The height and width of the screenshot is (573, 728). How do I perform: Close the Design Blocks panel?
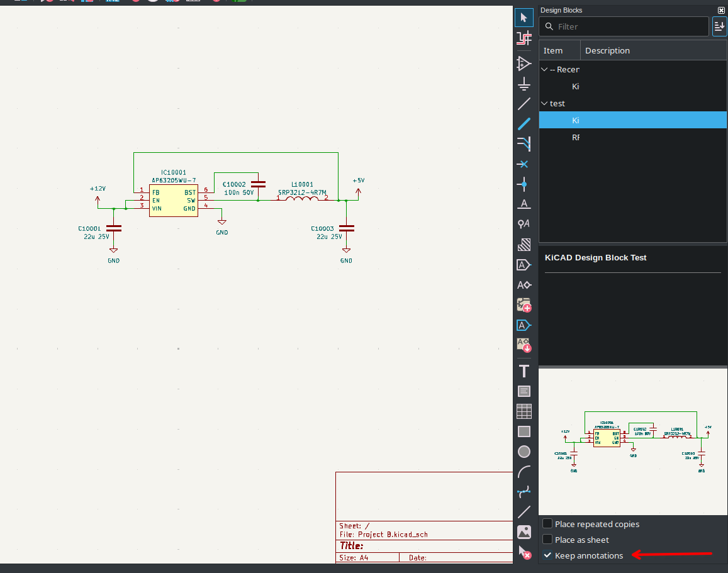click(721, 10)
